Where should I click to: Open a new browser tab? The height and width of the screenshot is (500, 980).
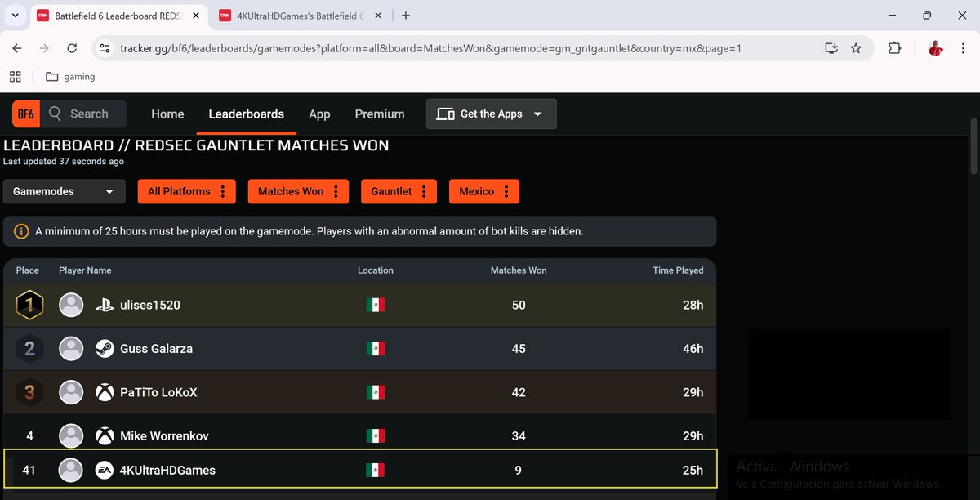pyautogui.click(x=406, y=16)
